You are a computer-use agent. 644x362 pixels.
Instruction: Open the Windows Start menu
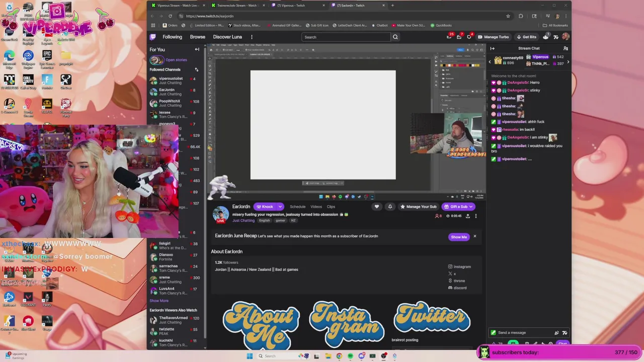coord(250,356)
